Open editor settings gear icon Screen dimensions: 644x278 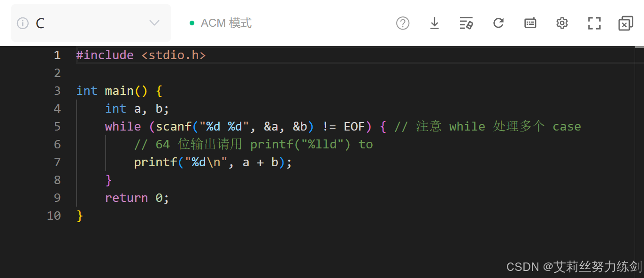tap(562, 23)
